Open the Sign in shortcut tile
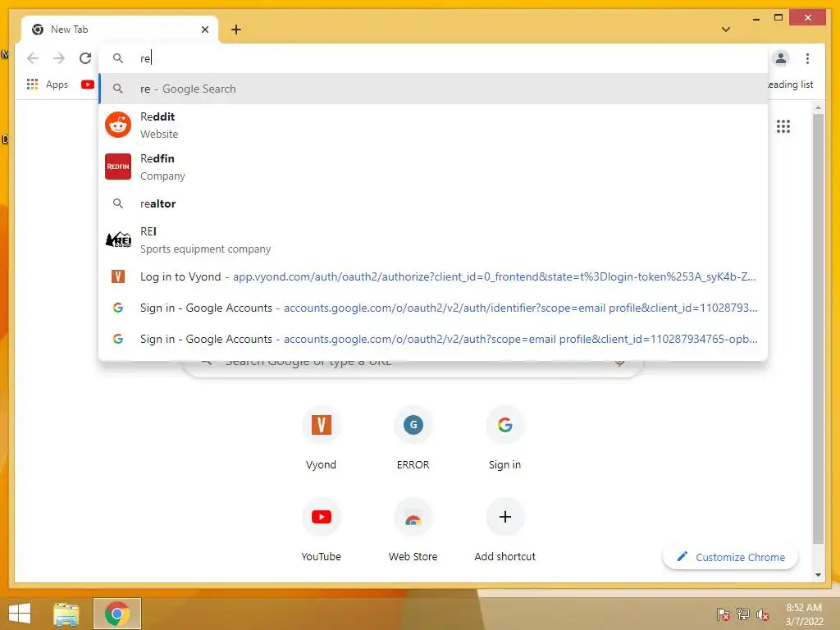This screenshot has height=630, width=840. click(504, 438)
